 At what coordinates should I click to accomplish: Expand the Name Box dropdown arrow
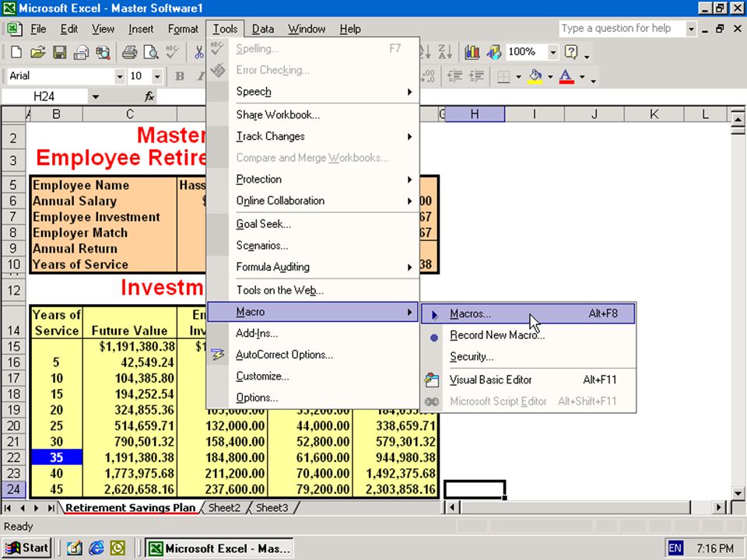[x=95, y=96]
